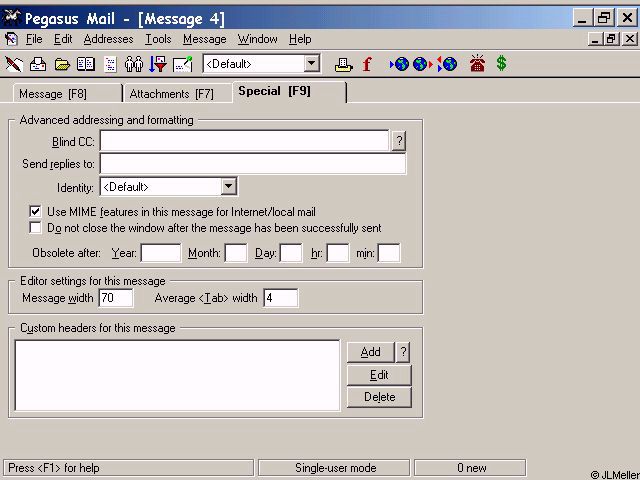Click the Obsolete after Year field
Screen dimensions: 640x480
coord(161,253)
